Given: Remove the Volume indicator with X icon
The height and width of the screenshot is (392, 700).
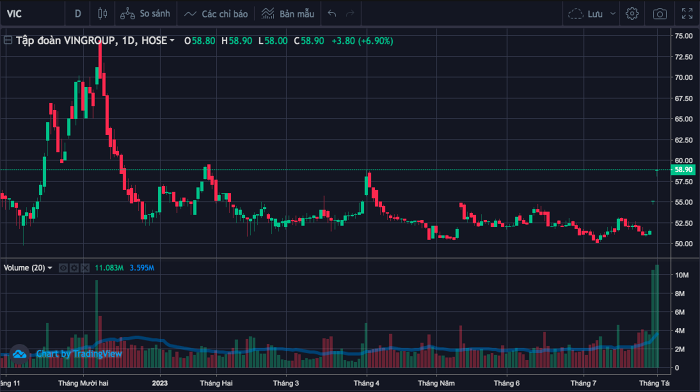Looking at the screenshot, I should (x=85, y=268).
